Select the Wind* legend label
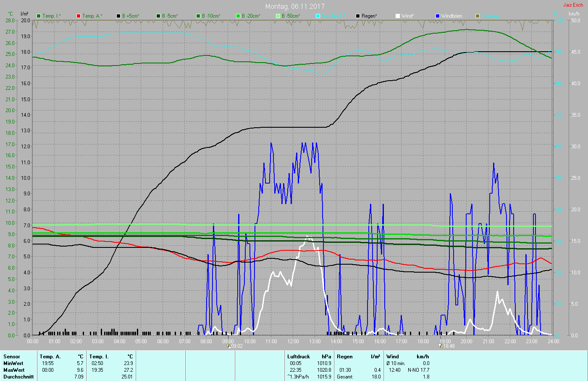The width and height of the screenshot is (588, 381). click(x=408, y=16)
